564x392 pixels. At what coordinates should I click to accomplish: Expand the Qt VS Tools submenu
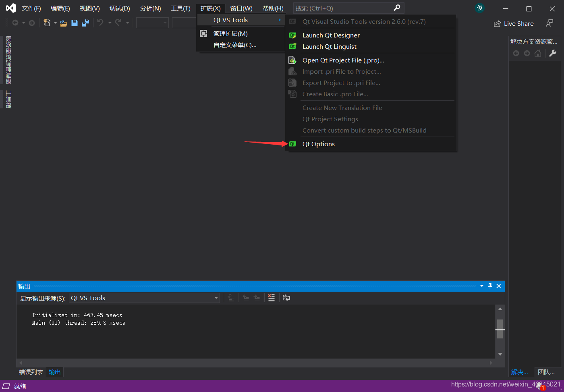[x=241, y=20]
